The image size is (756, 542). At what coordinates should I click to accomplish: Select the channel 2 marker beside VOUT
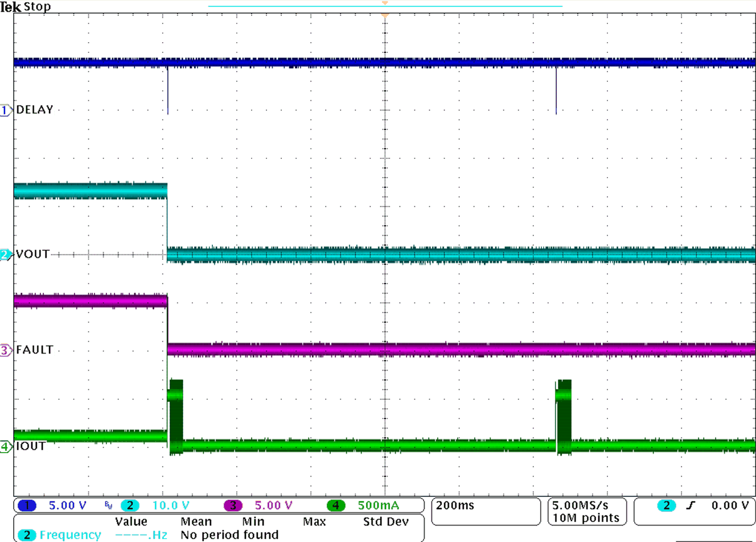tap(5, 254)
